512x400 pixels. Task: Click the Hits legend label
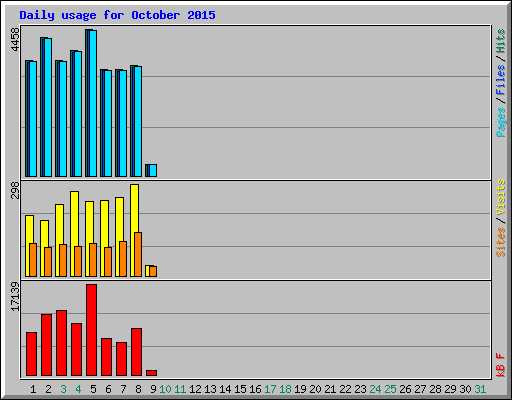click(500, 41)
